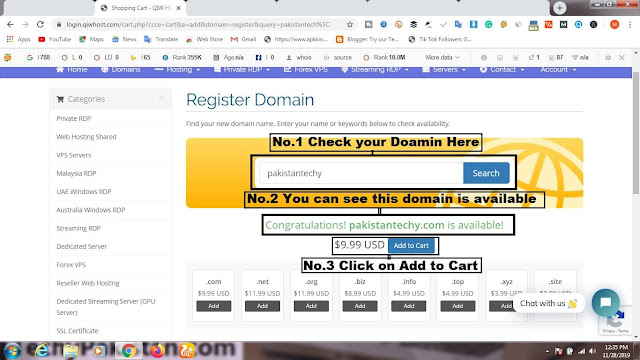The image size is (640, 360).
Task: Expand the Contact menu
Action: tap(502, 69)
